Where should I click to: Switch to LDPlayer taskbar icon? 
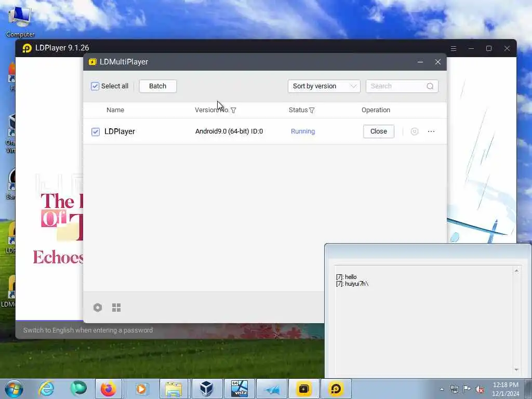[336, 389]
